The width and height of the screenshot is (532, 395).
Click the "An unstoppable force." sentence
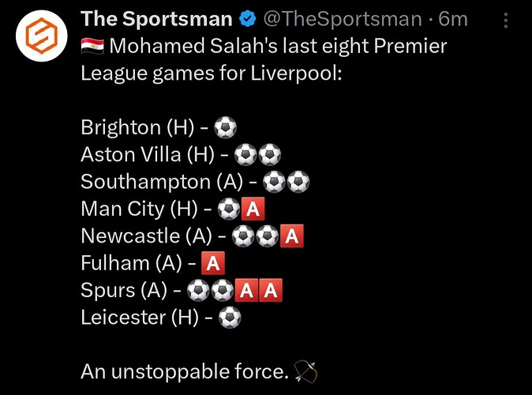pos(185,371)
